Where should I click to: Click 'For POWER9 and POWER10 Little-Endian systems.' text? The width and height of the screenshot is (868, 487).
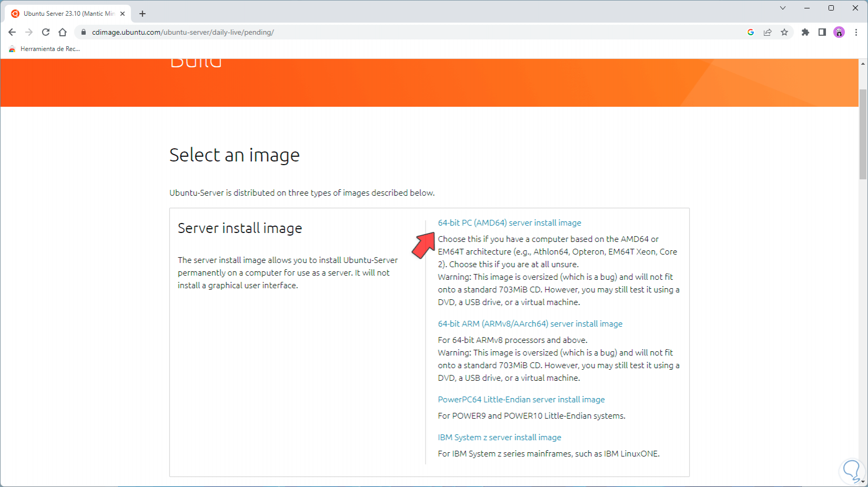tap(531, 416)
